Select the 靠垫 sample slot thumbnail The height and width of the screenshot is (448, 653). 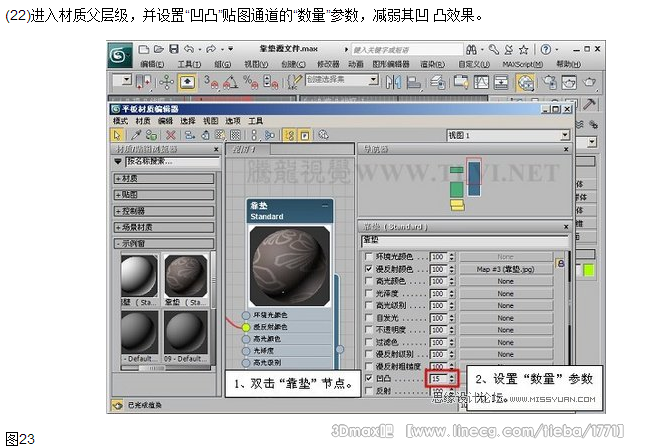coord(186,276)
